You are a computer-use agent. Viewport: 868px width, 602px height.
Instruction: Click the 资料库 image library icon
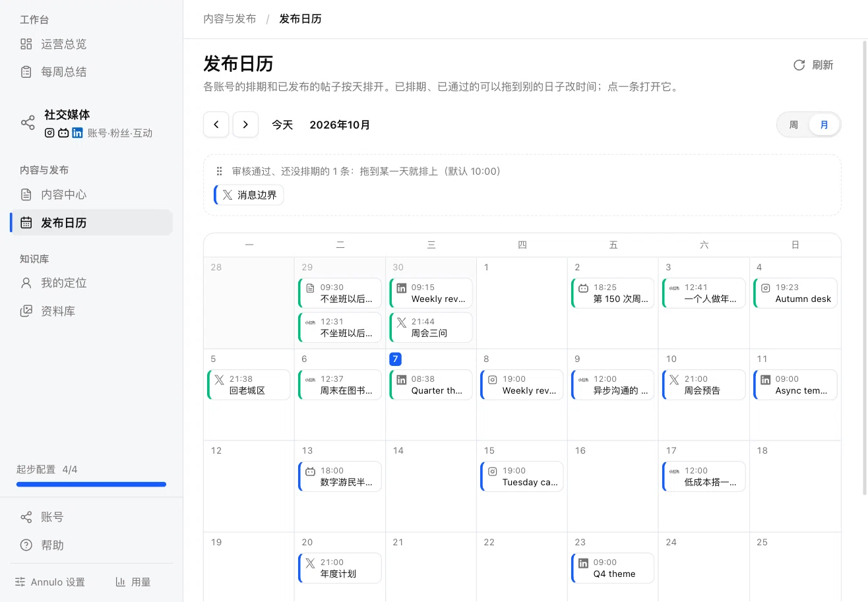26,311
